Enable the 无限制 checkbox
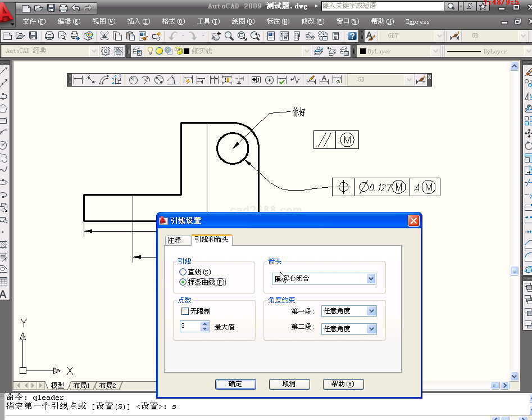 (x=185, y=311)
